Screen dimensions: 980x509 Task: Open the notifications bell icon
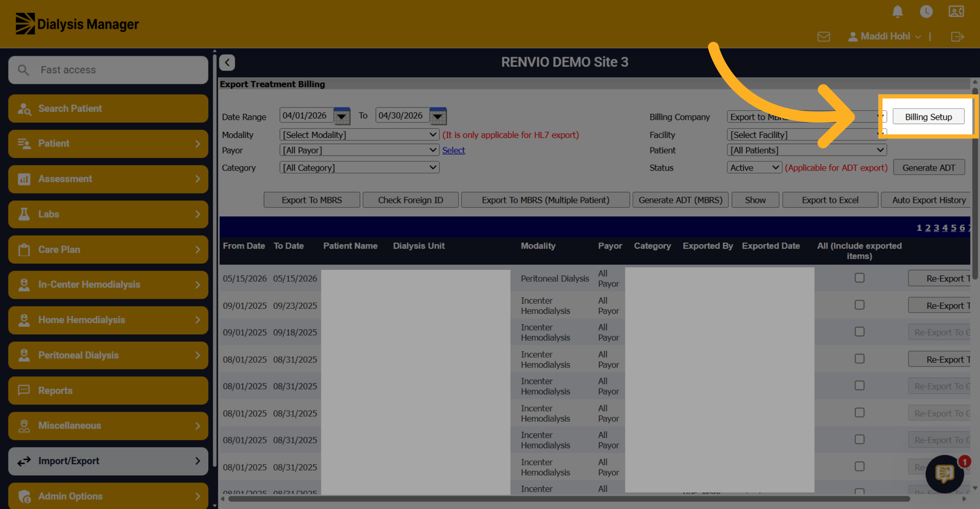point(897,11)
